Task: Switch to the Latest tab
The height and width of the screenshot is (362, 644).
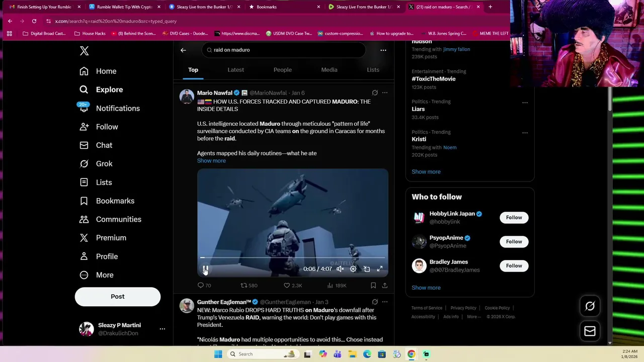Action: (235, 70)
